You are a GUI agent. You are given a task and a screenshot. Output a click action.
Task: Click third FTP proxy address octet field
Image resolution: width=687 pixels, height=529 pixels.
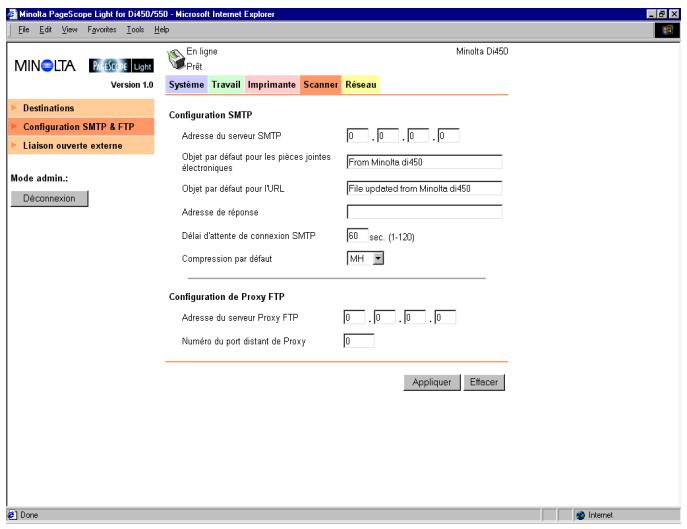(x=415, y=317)
